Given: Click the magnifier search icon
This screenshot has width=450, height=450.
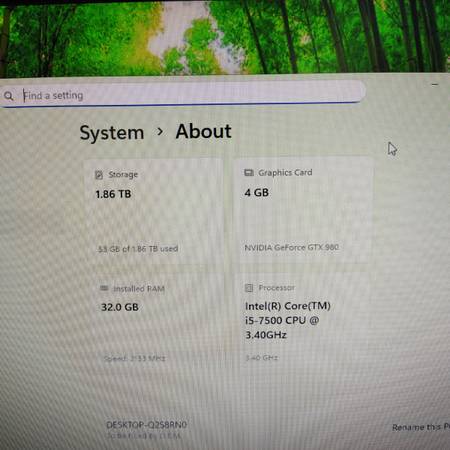Looking at the screenshot, I should tap(9, 96).
